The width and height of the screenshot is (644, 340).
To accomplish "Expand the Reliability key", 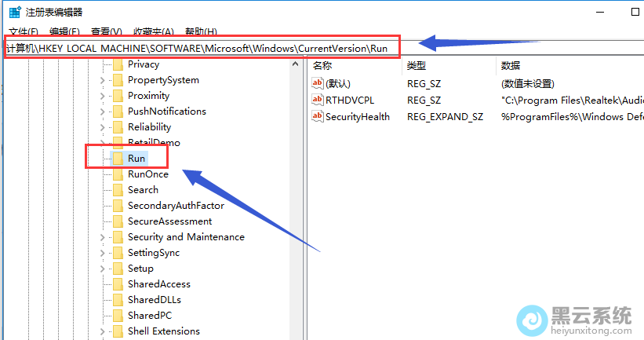I will [102, 127].
